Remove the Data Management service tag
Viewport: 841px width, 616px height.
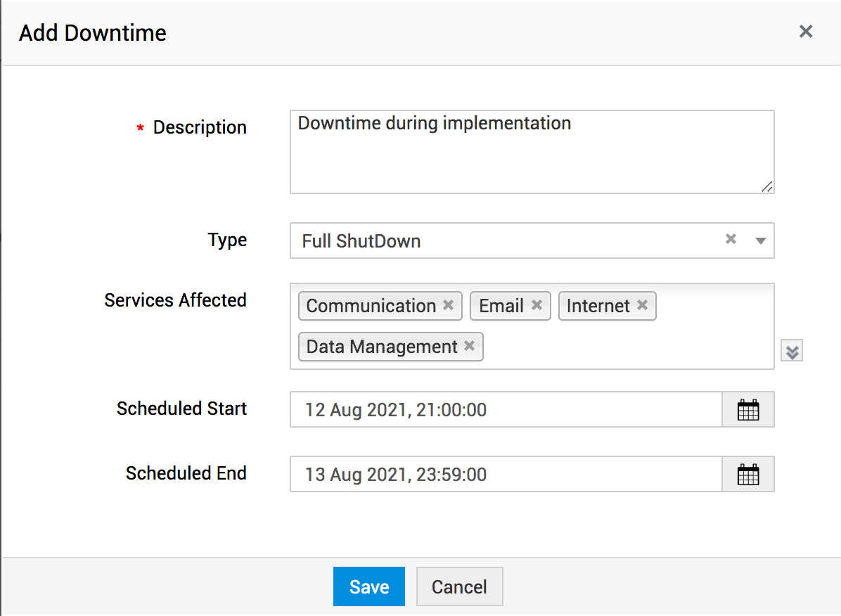[x=469, y=346]
